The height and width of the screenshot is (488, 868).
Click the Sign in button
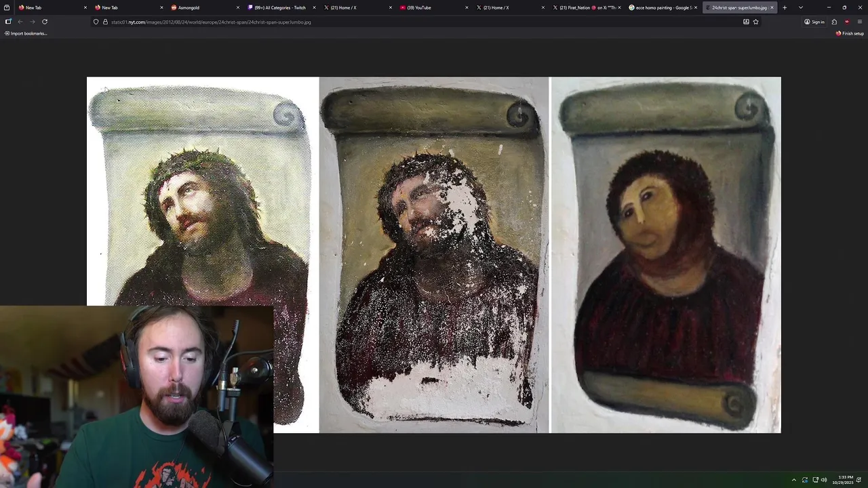(x=814, y=22)
